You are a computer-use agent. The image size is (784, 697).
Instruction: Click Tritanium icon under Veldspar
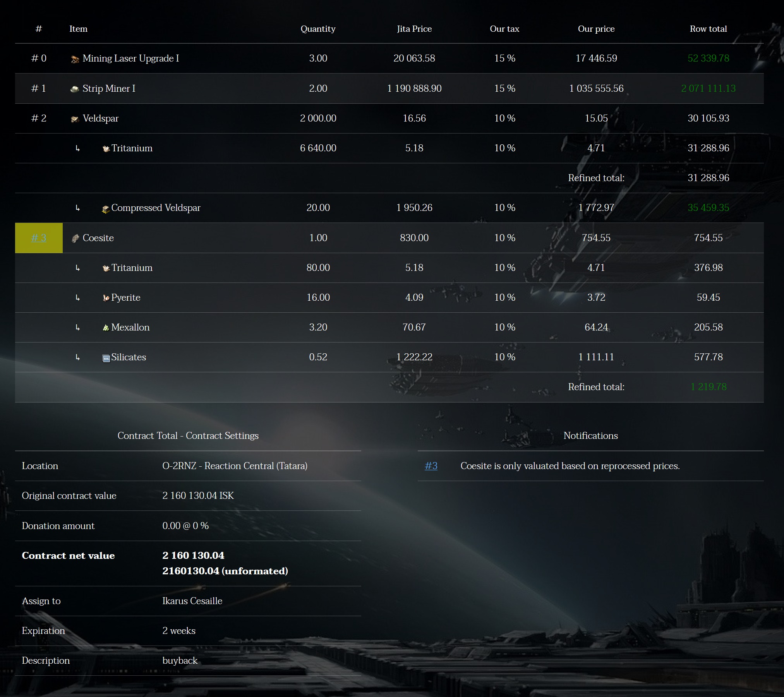pos(106,149)
